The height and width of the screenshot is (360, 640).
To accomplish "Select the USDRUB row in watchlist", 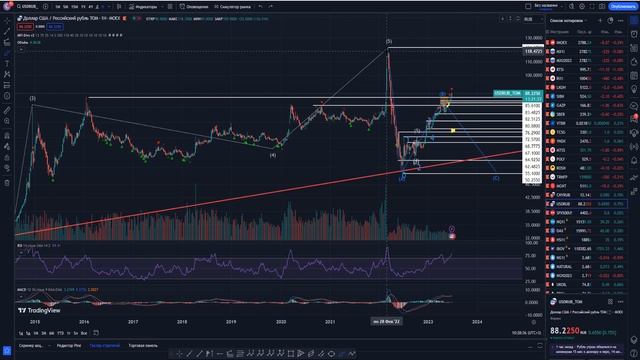I will 587,204.
